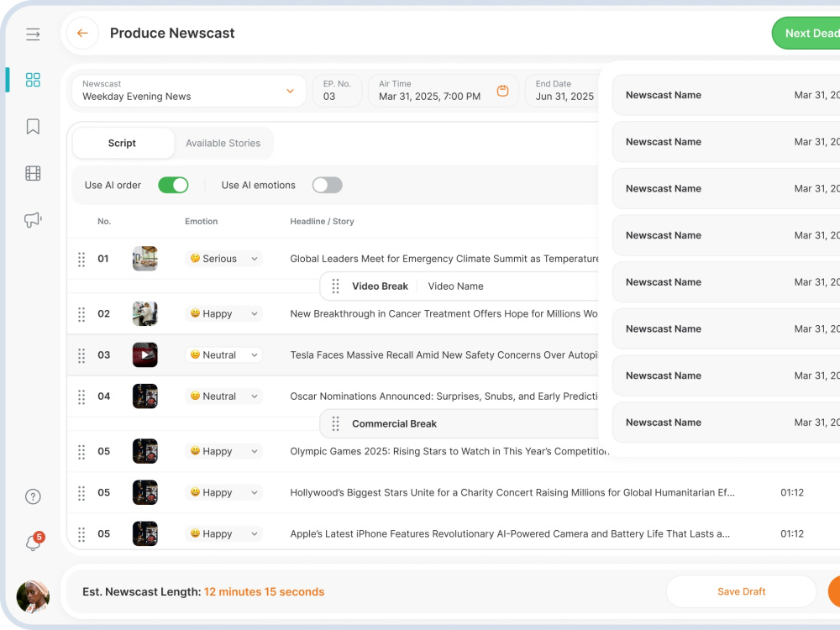The height and width of the screenshot is (630, 840).
Task: Click the Save Draft button
Action: click(742, 592)
